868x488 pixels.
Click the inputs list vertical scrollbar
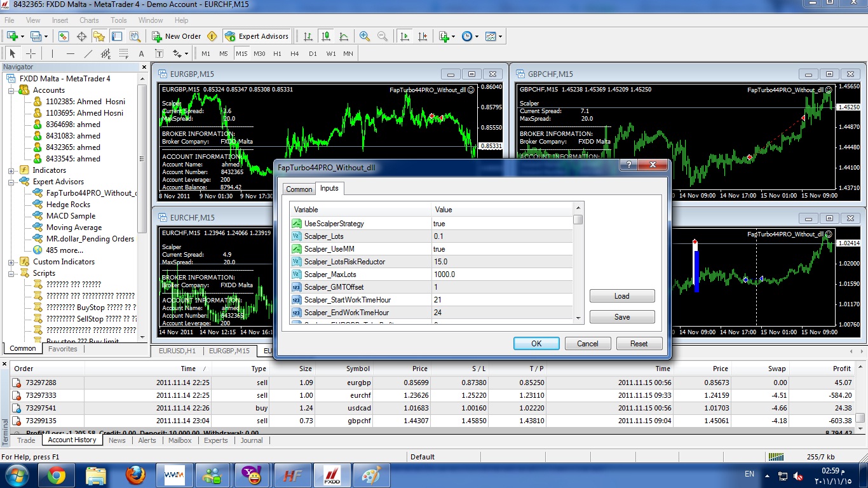[578, 262]
